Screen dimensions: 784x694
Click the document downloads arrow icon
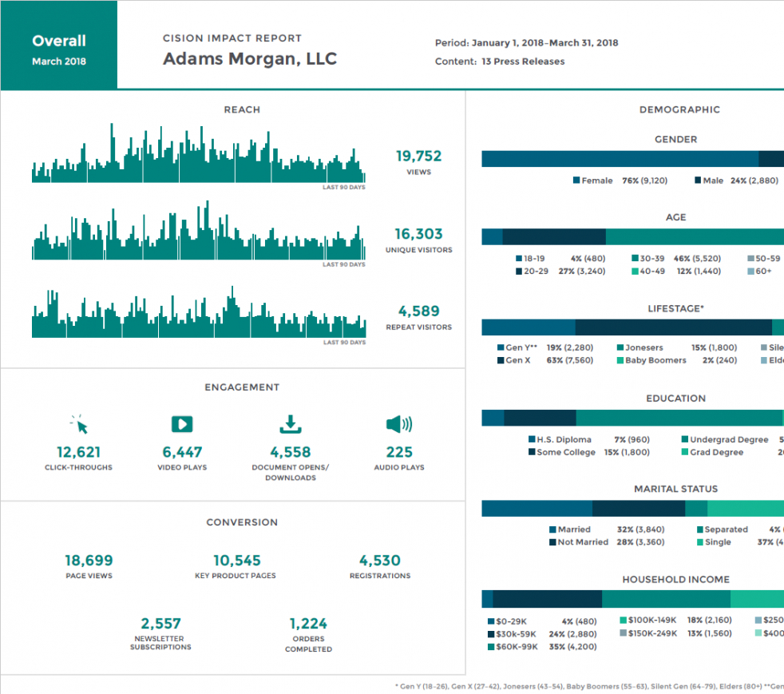click(291, 424)
